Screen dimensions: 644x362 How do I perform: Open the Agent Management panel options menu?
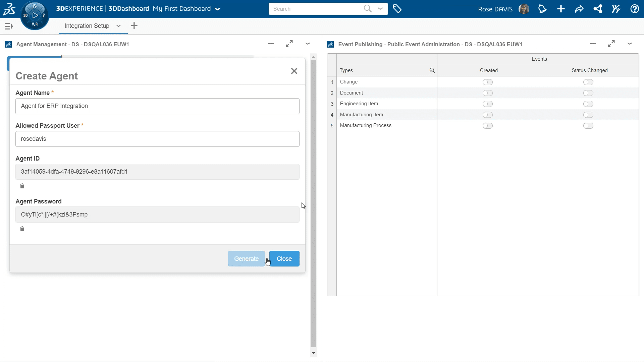(308, 44)
